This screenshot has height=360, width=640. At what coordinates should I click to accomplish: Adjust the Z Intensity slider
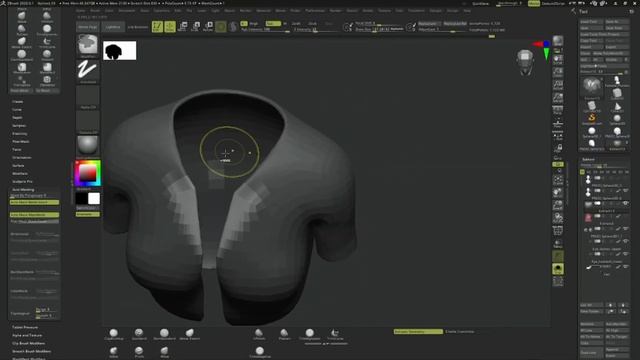pyautogui.click(x=315, y=29)
